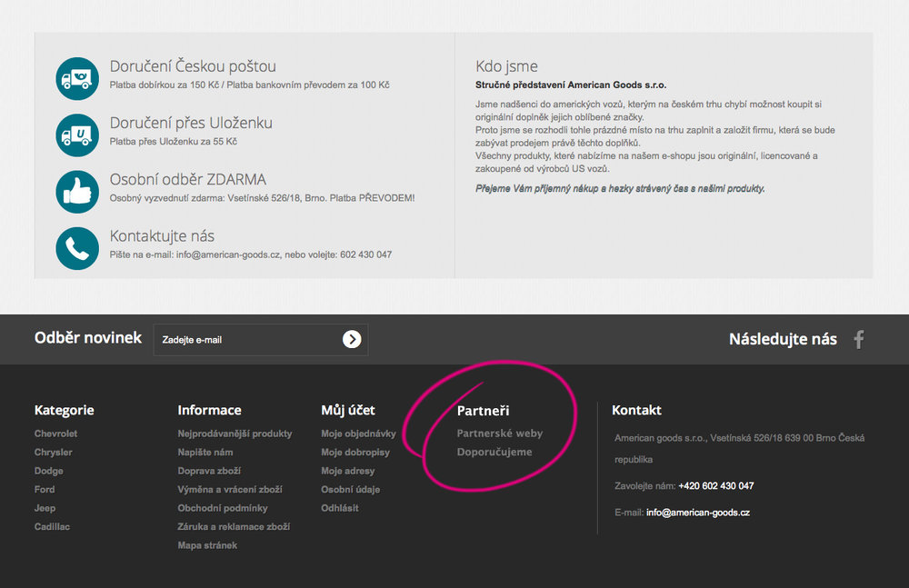909x588 pixels.
Task: Click Výměna a vrácení zboží link
Action: pos(228,489)
